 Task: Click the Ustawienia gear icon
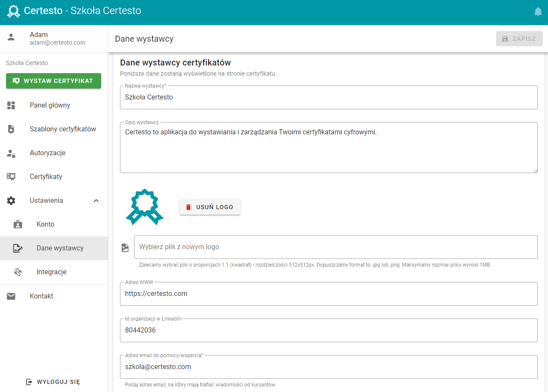pos(11,201)
